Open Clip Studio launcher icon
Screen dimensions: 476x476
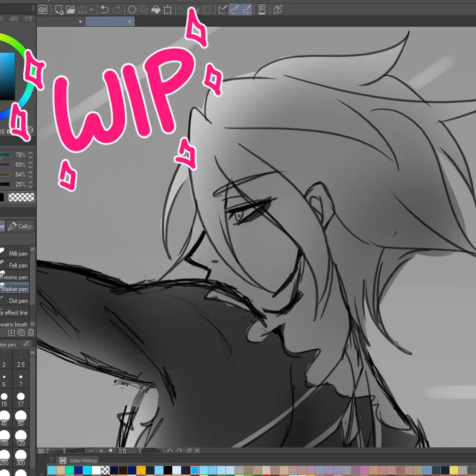tap(43, 10)
